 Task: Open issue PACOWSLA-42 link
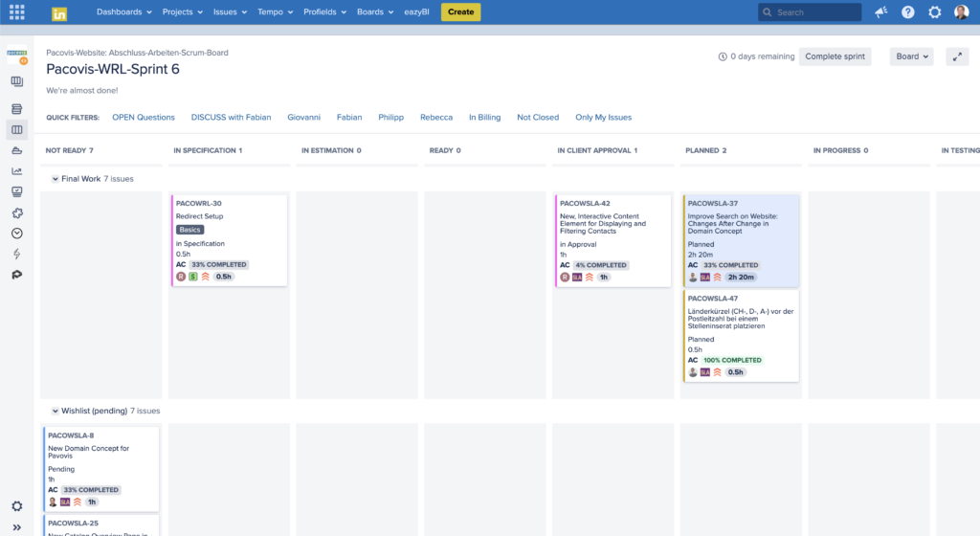tap(585, 204)
